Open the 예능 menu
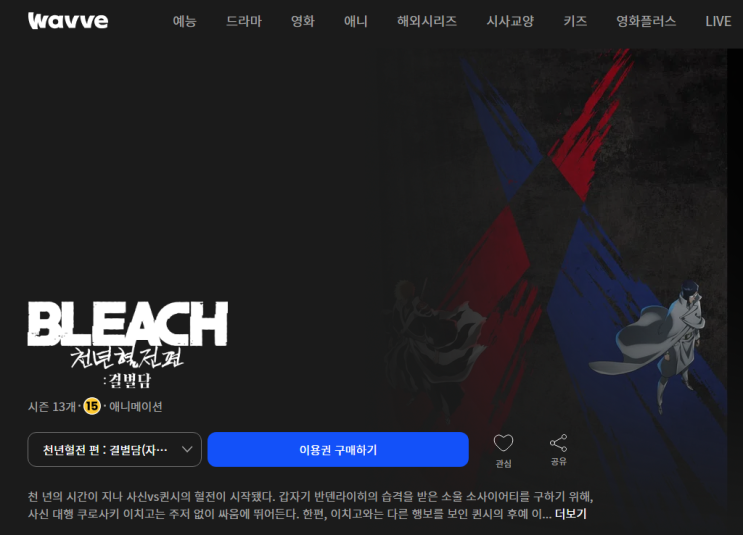Screen dimensions: 743x535 (184, 21)
